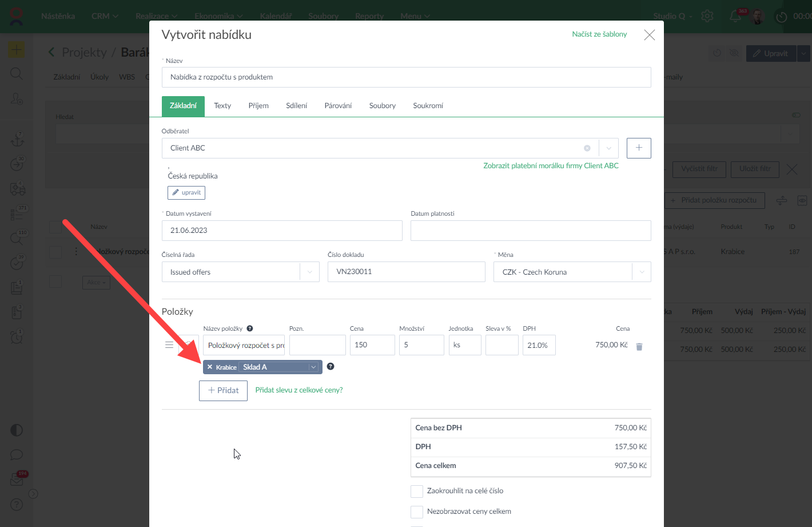Remove Krabice product tag with the x
The height and width of the screenshot is (527, 812).
click(x=210, y=367)
